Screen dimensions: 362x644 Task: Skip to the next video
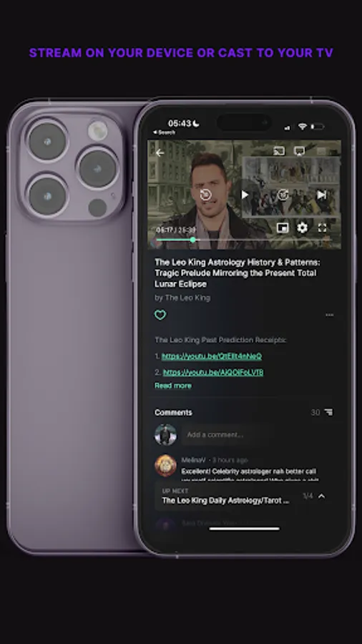point(322,195)
